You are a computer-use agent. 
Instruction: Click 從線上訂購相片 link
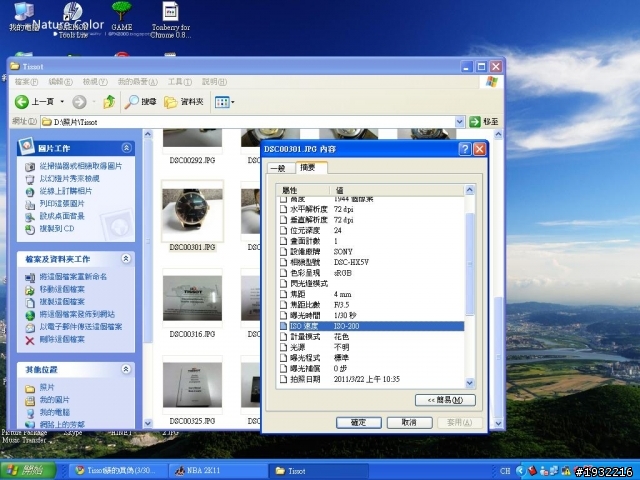[66, 191]
